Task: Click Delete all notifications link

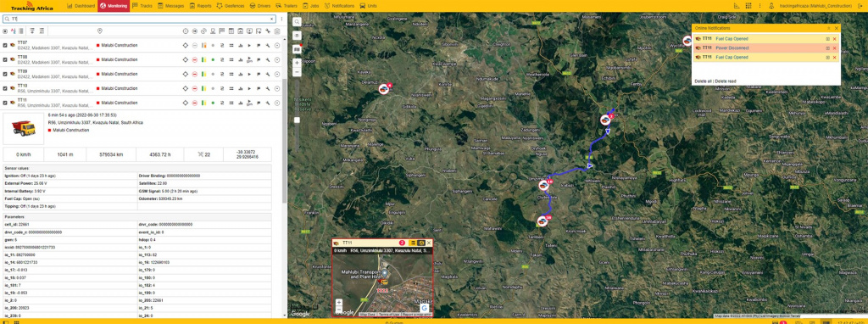Action: [703, 81]
